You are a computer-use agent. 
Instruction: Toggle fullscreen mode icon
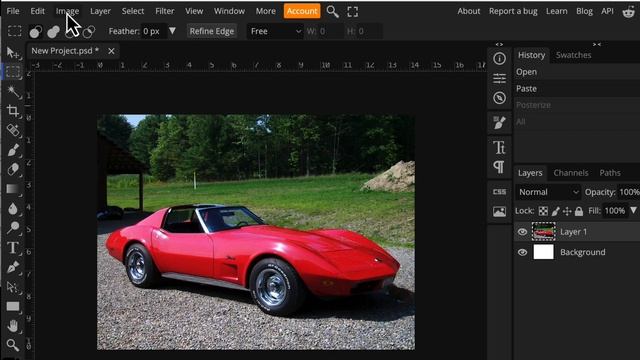click(x=353, y=12)
